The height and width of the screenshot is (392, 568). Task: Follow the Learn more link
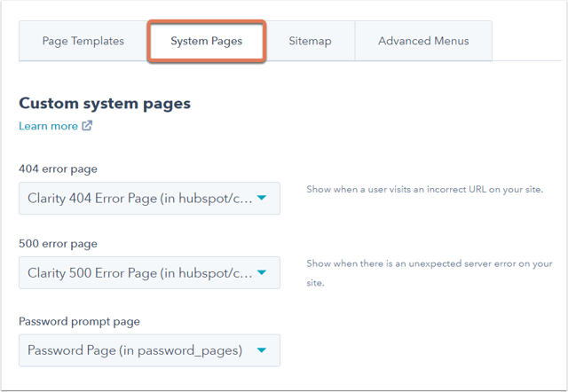click(48, 126)
